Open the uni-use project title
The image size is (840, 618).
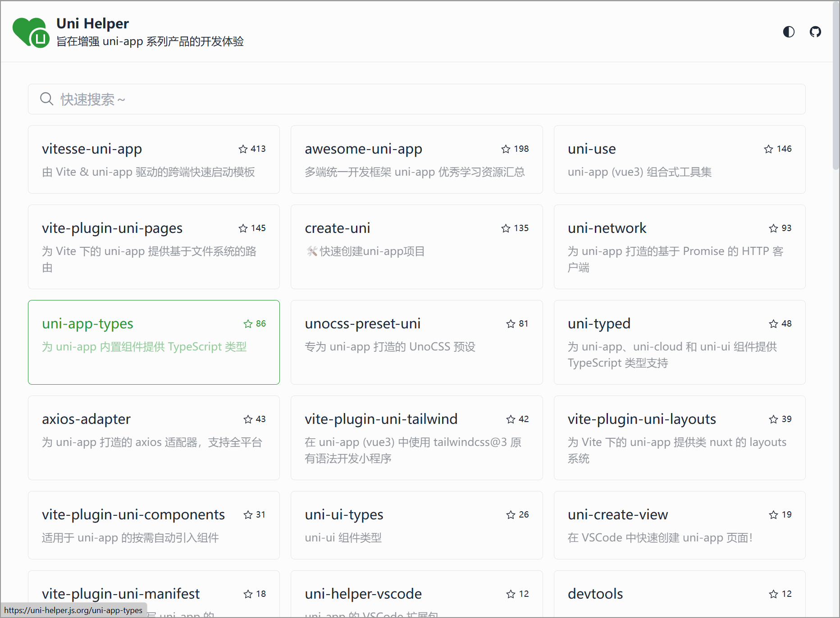[x=592, y=149]
